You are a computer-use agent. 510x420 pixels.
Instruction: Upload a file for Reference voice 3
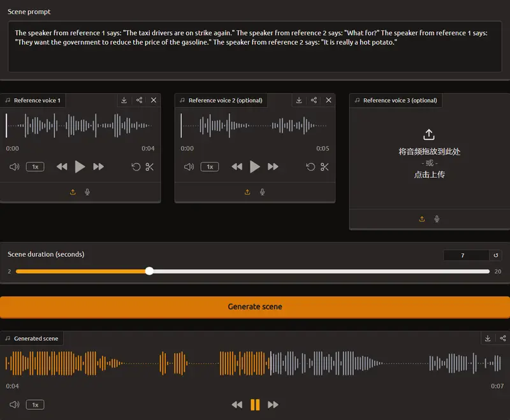click(422, 219)
